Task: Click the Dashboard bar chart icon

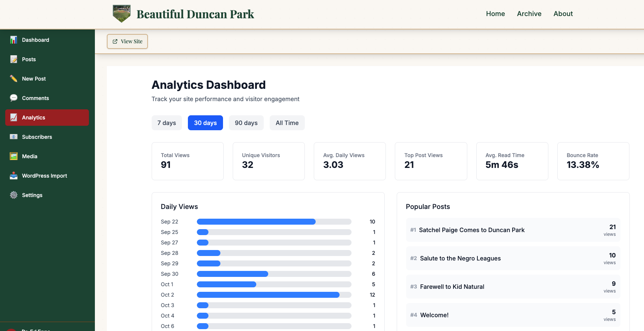Action: pos(14,40)
